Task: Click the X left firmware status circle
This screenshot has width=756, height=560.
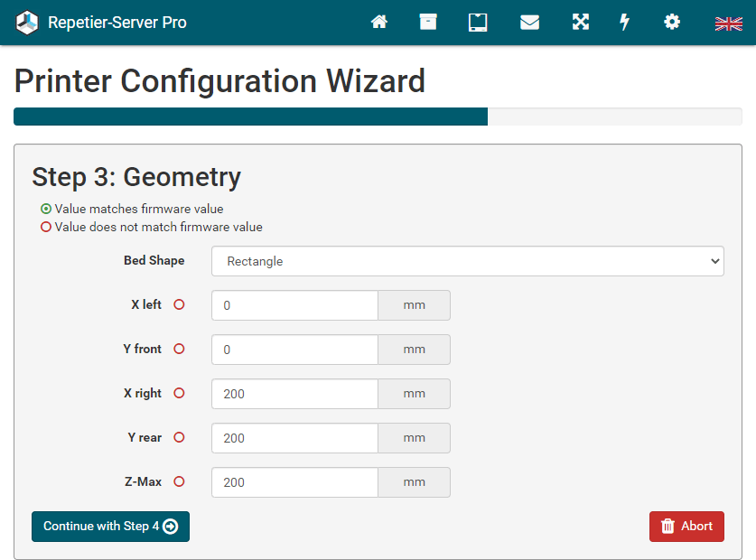Action: (179, 305)
